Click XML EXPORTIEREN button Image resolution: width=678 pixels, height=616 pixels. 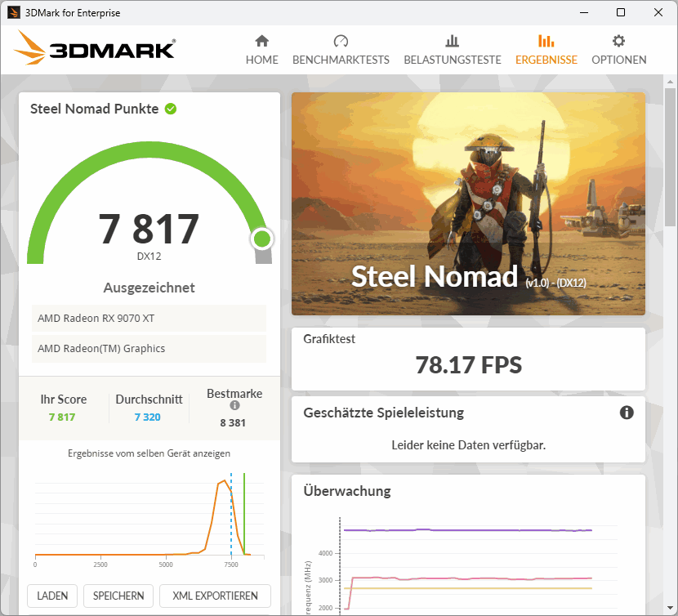(215, 596)
